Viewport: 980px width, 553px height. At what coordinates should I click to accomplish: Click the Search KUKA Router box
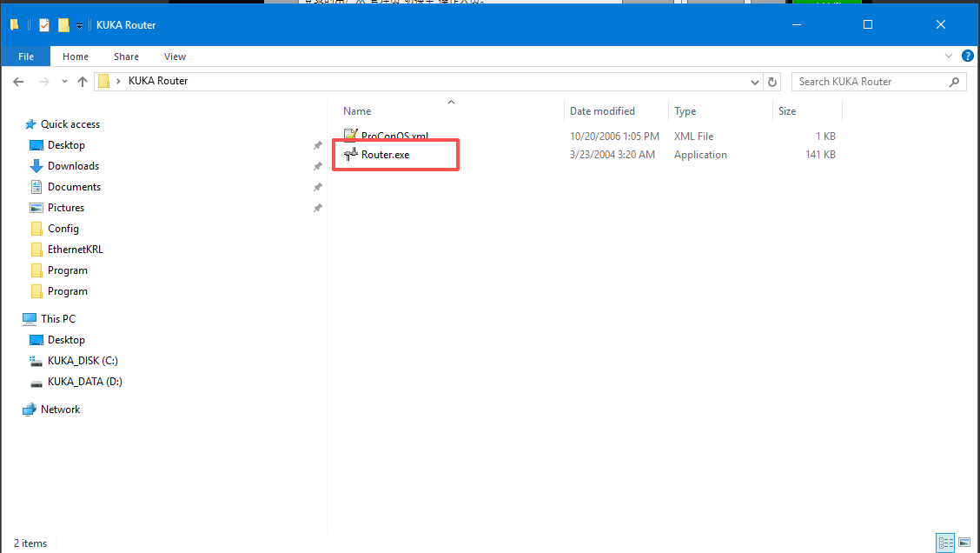[879, 82]
